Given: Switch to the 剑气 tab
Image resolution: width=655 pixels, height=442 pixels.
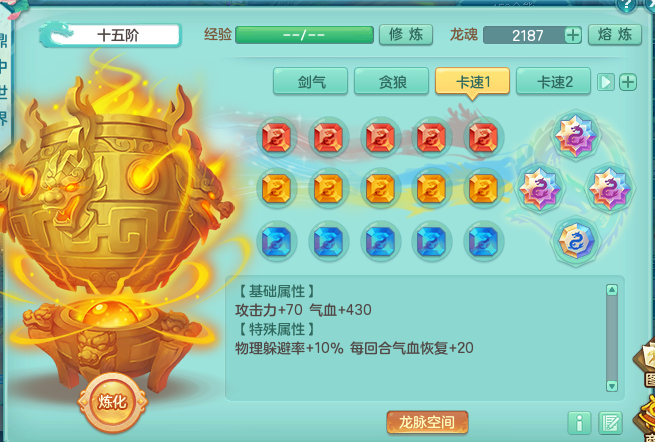Looking at the screenshot, I should (x=310, y=81).
